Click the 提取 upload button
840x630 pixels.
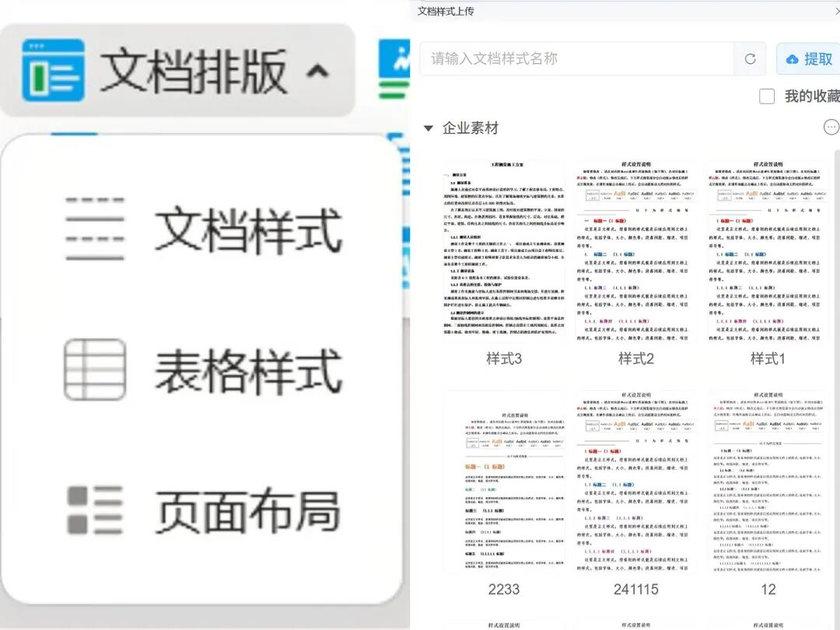(809, 59)
